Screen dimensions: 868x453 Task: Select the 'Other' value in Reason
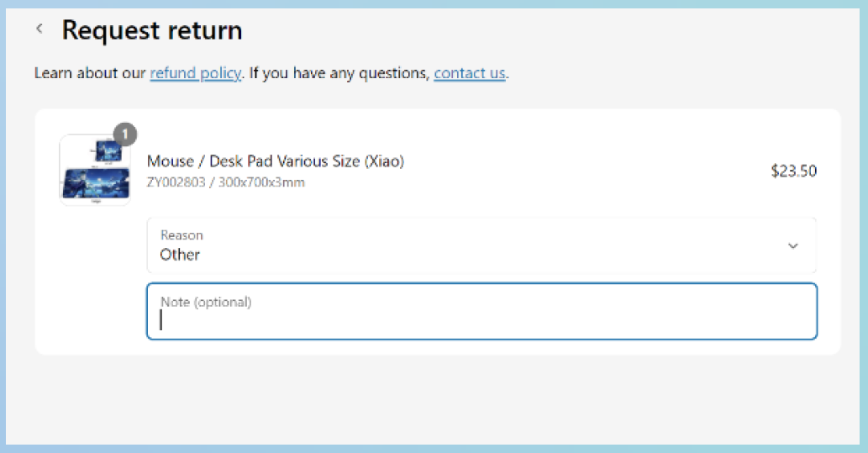[x=180, y=255]
